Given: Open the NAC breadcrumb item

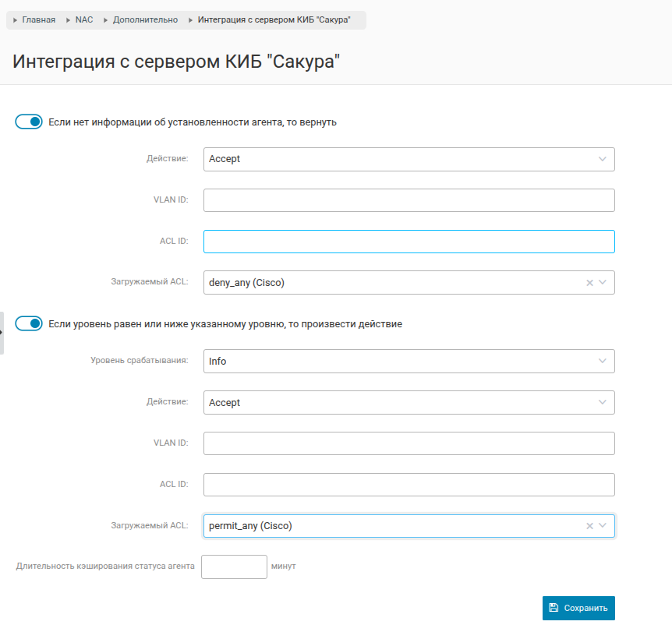Looking at the screenshot, I should click(x=83, y=19).
